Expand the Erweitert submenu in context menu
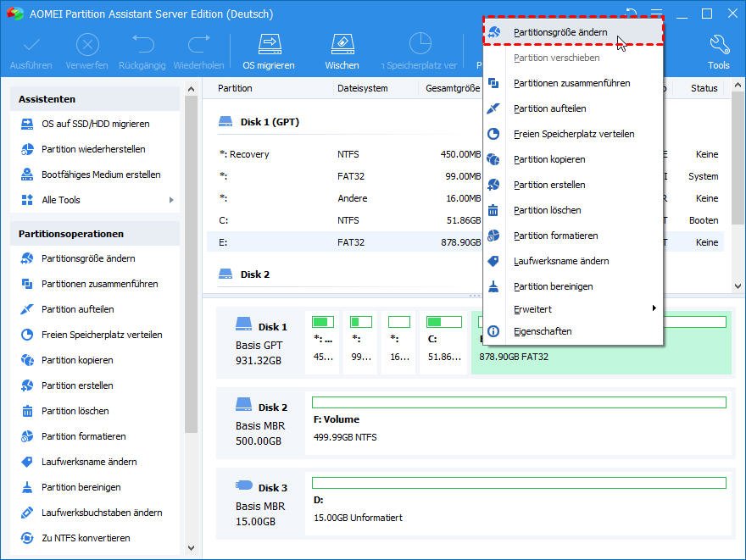The width and height of the screenshot is (746, 560). coord(573,309)
